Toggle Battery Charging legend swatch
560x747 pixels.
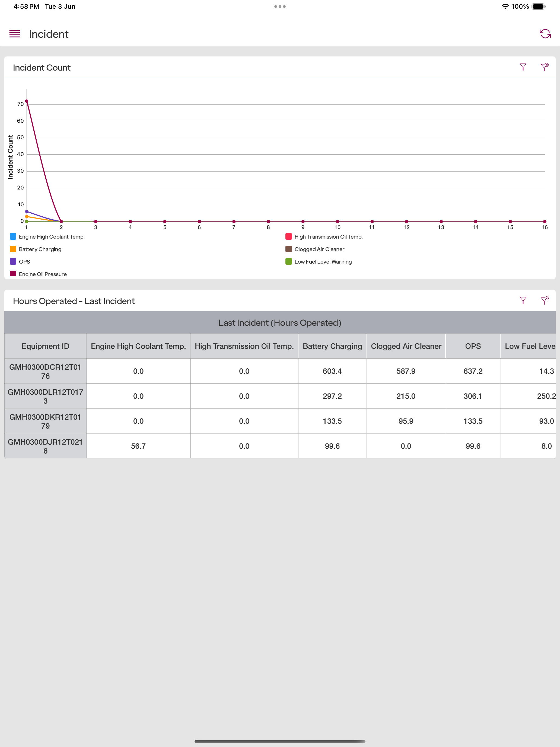pyautogui.click(x=13, y=249)
